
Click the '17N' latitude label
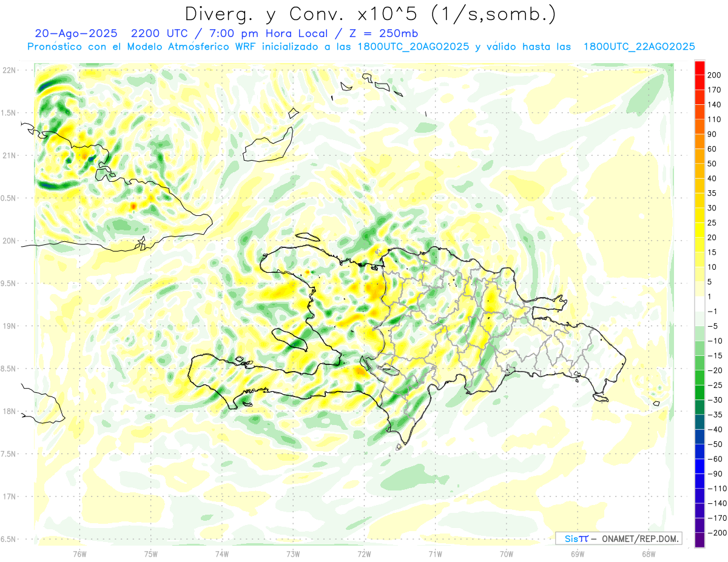9,496
